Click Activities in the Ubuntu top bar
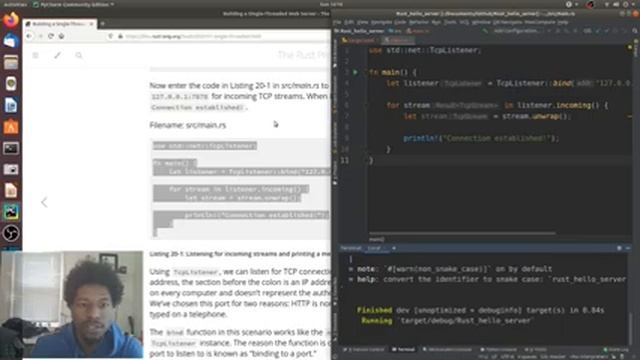Screen dimensions: 640x360 (15, 4)
